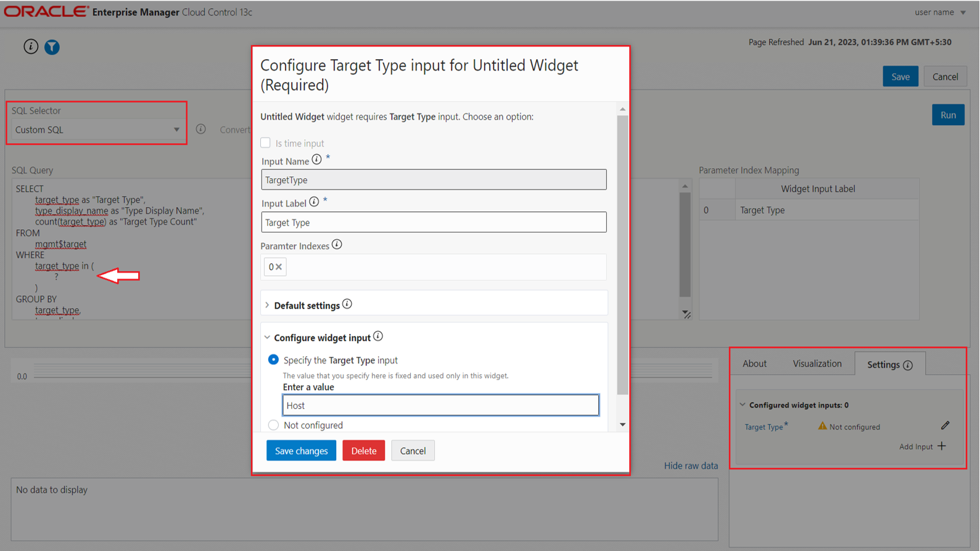This screenshot has width=980, height=551.
Task: Collapse the Configured widget inputs section
Action: [743, 405]
